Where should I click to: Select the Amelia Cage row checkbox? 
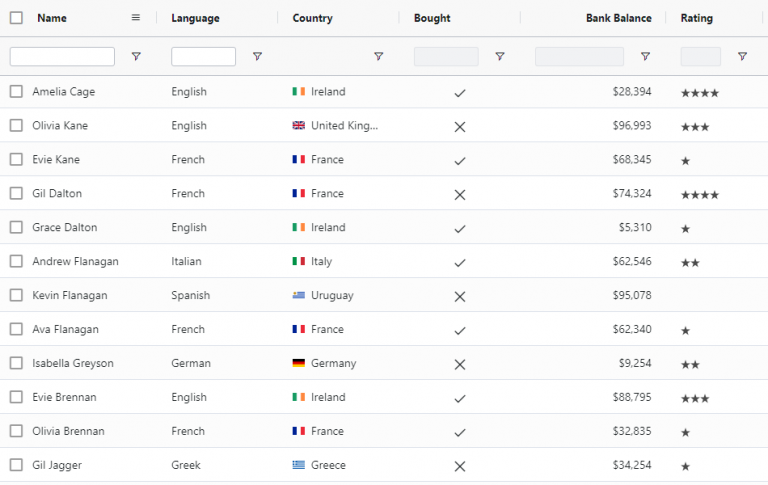coord(16,92)
